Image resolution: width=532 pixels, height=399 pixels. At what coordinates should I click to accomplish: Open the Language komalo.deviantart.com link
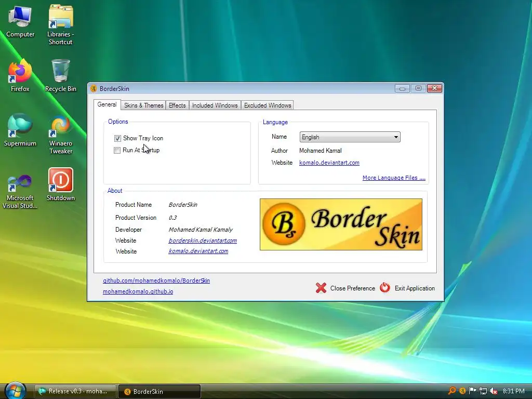click(x=329, y=163)
